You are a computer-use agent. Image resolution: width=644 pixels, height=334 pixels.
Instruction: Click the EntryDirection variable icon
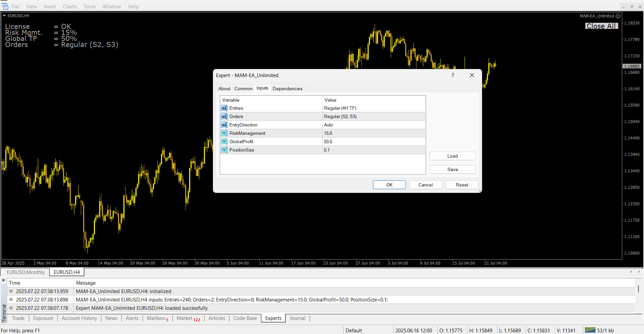point(224,125)
